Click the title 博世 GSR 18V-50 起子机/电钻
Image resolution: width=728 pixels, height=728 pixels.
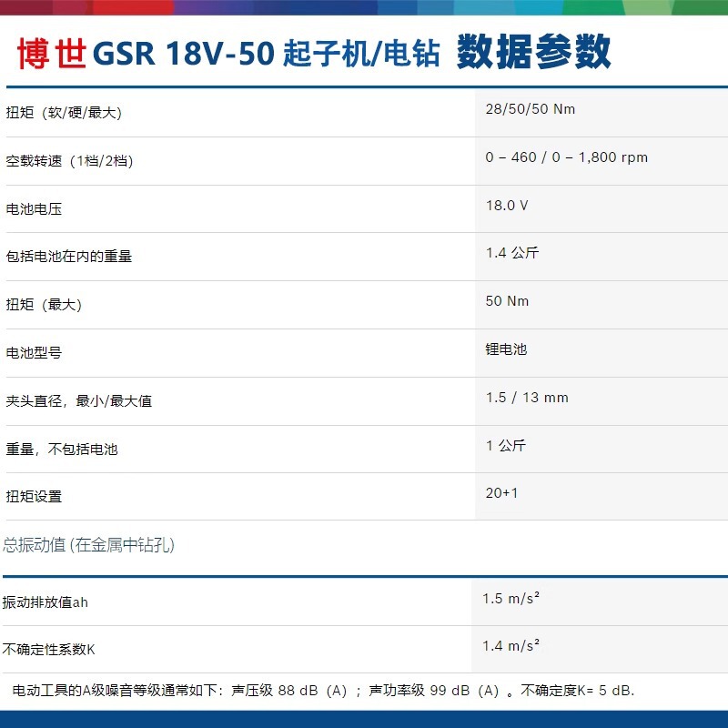[228, 53]
